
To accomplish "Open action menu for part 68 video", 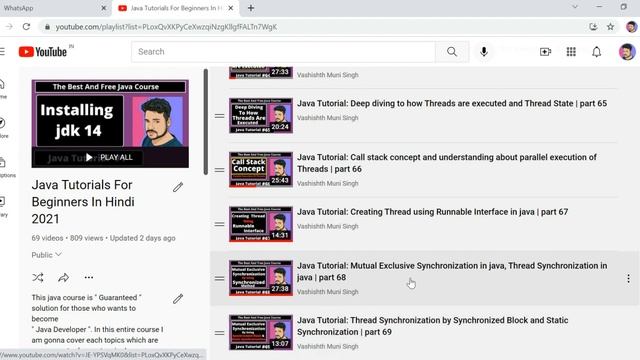I will 628,278.
